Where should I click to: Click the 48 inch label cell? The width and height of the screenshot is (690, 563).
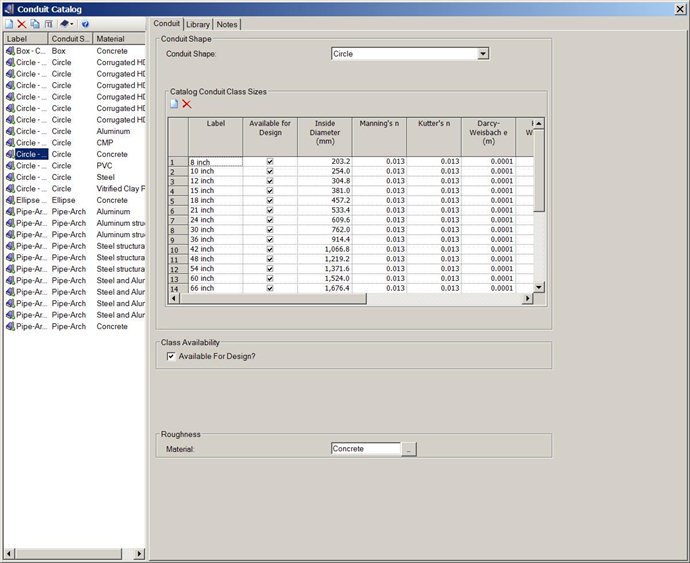click(216, 259)
